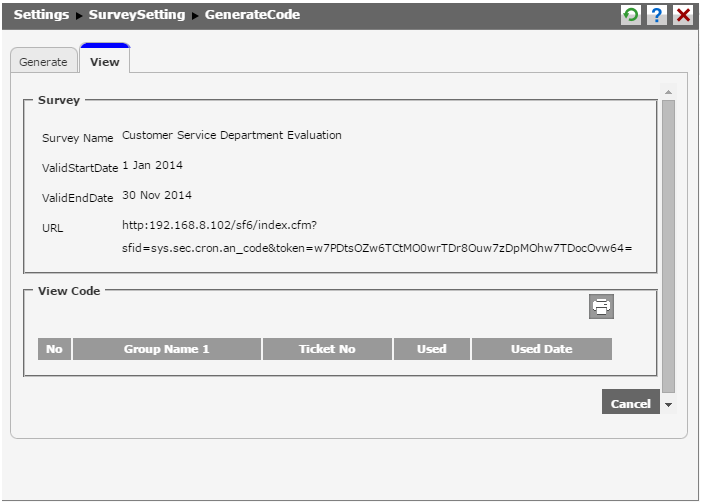Click the scrollbar down arrow near Cancel
Image resolution: width=702 pixels, height=504 pixels.
pyautogui.click(x=668, y=405)
